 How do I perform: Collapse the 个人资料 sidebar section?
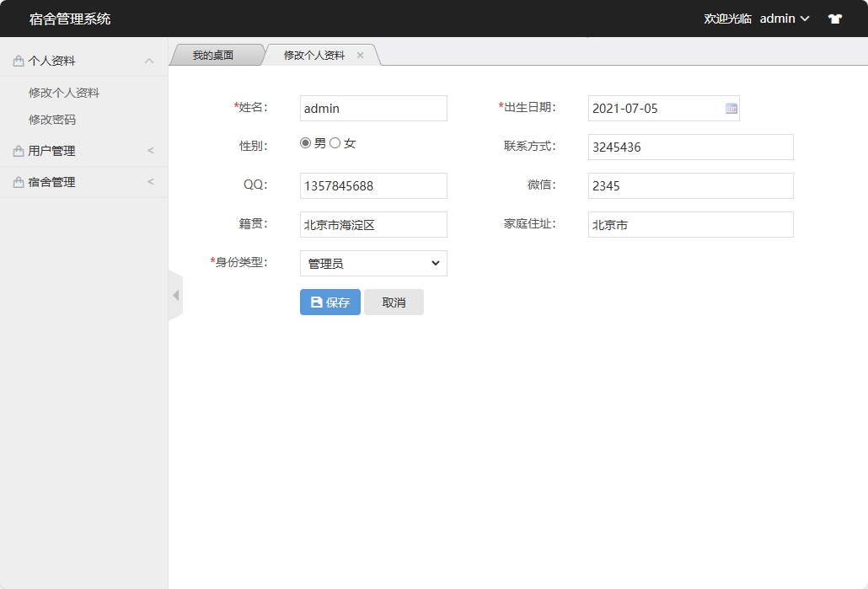click(x=149, y=60)
